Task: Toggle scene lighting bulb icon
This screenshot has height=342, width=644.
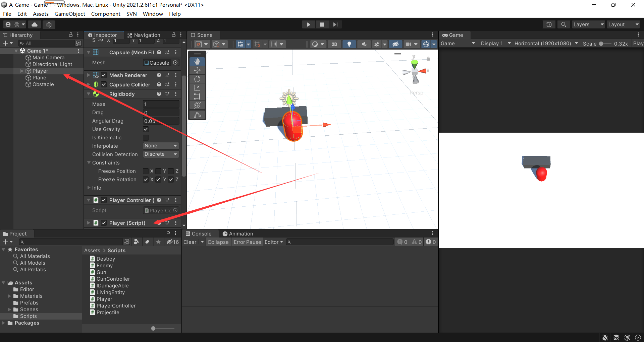Action: (x=349, y=44)
